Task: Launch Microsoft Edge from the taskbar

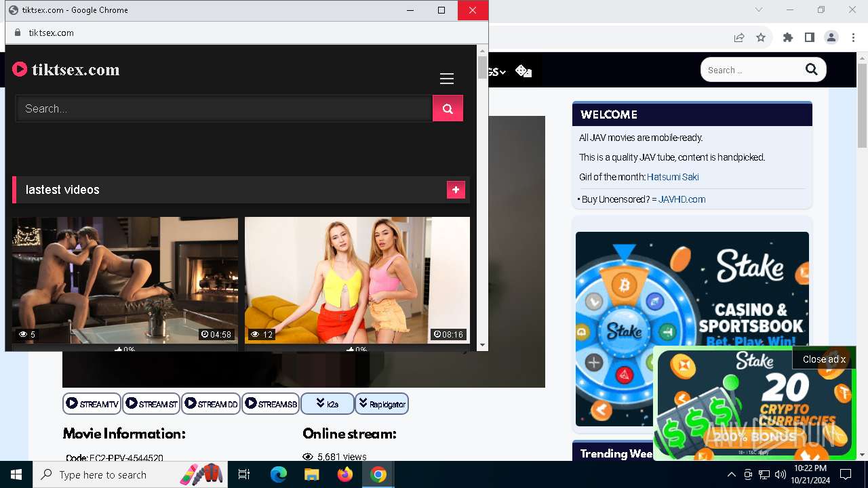Action: 279,474
